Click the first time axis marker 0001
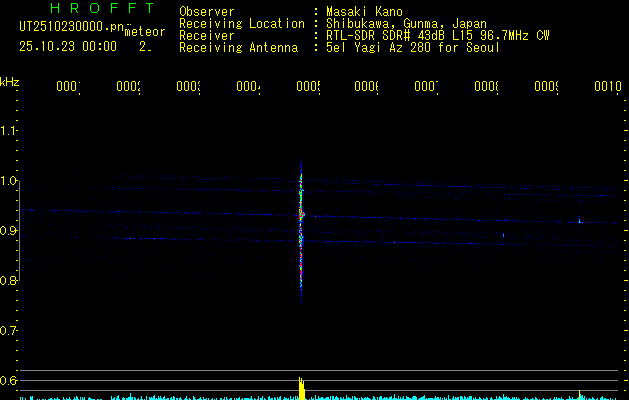Screen dimensions: 629x400 click(x=68, y=87)
